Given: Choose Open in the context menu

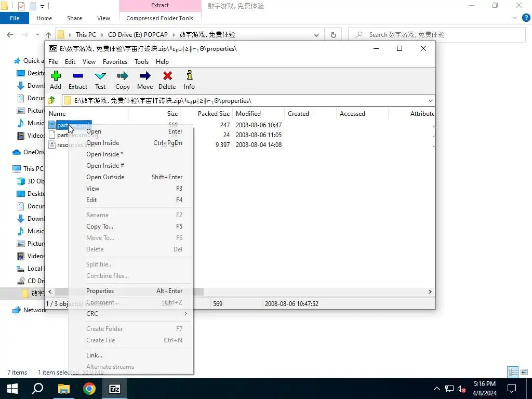Looking at the screenshot, I should coord(131,131).
